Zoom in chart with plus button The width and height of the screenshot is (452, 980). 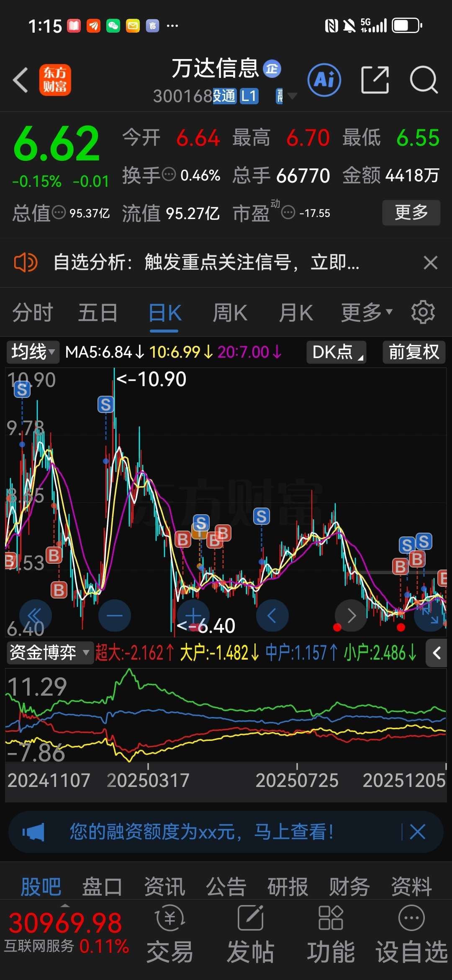click(193, 616)
